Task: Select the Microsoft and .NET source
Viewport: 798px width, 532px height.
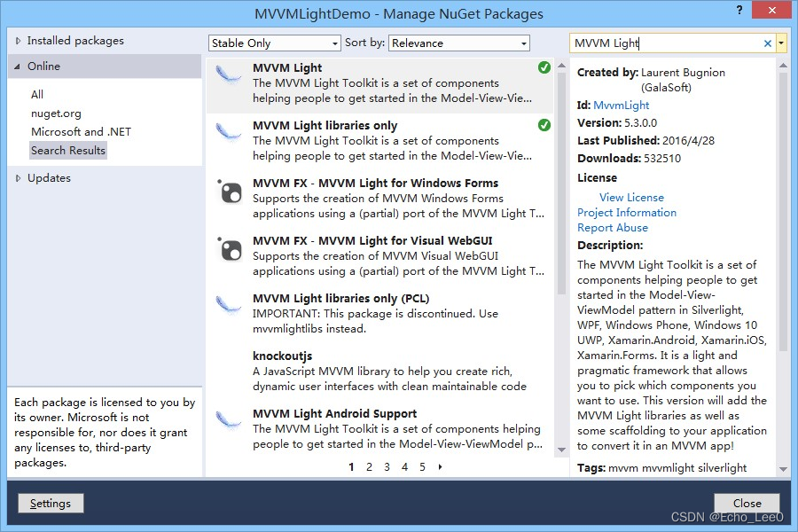Action: [81, 132]
